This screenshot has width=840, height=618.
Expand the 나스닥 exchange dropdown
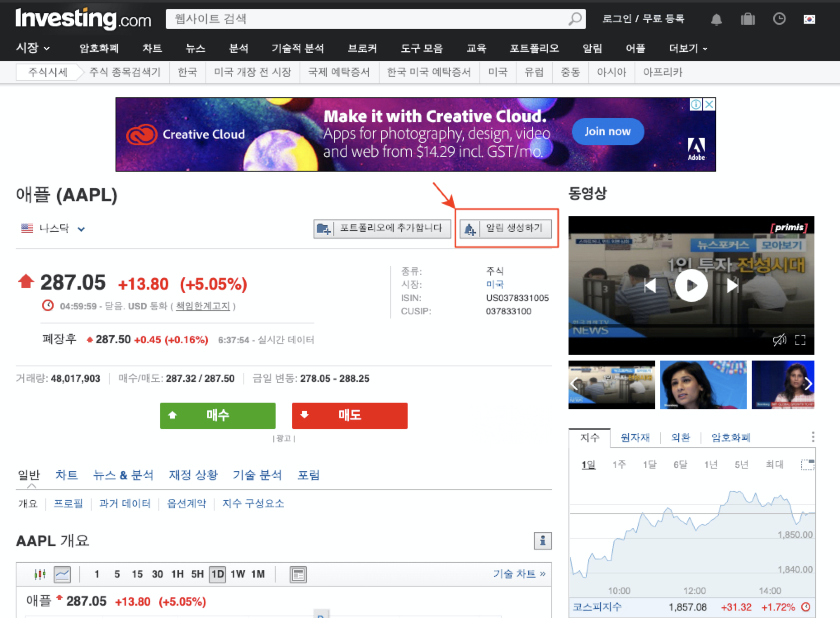(81, 229)
